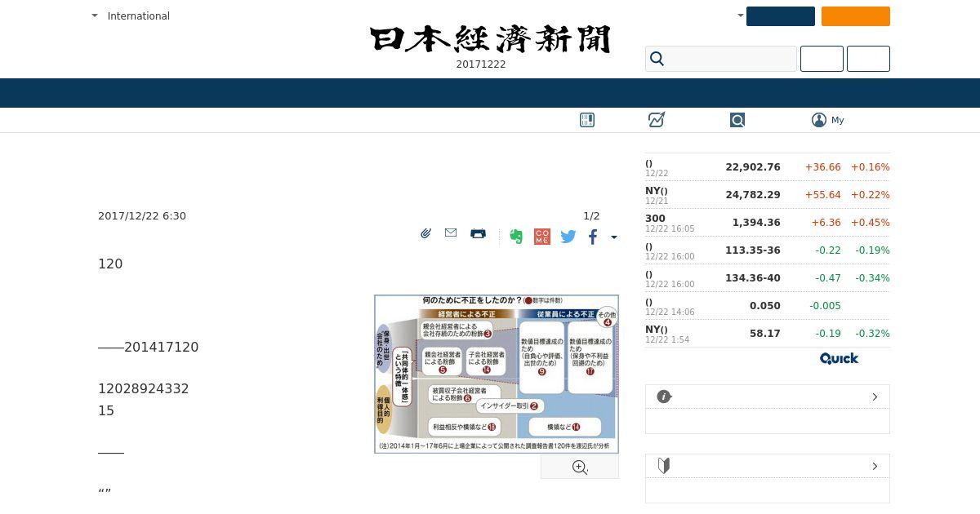Select NY row showing 58.17

tap(768, 334)
